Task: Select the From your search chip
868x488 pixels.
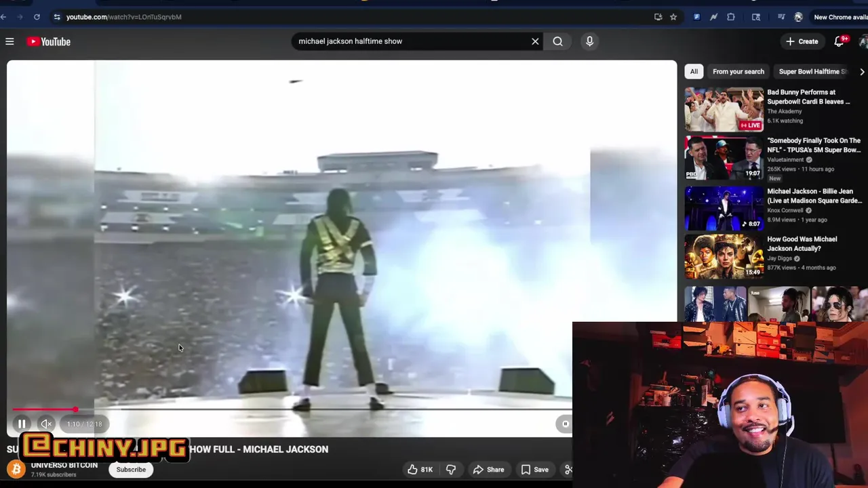Action: [x=738, y=71]
